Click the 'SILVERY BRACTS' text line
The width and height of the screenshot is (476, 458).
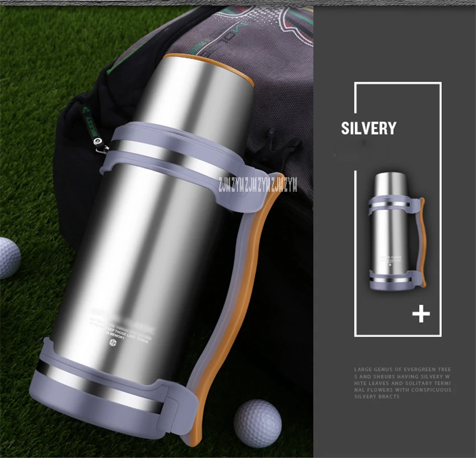[377, 396]
